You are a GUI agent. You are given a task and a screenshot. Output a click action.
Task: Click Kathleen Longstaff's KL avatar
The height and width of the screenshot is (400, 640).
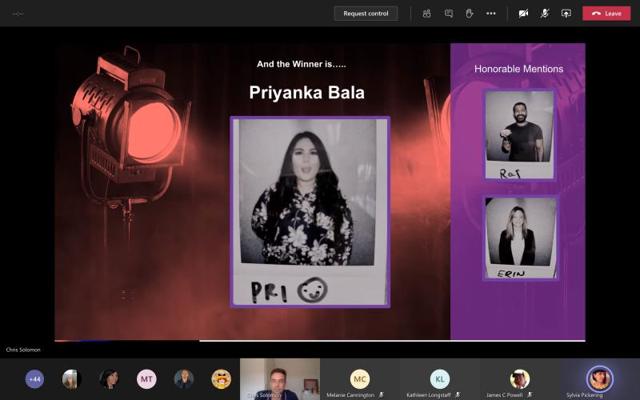pyautogui.click(x=440, y=378)
